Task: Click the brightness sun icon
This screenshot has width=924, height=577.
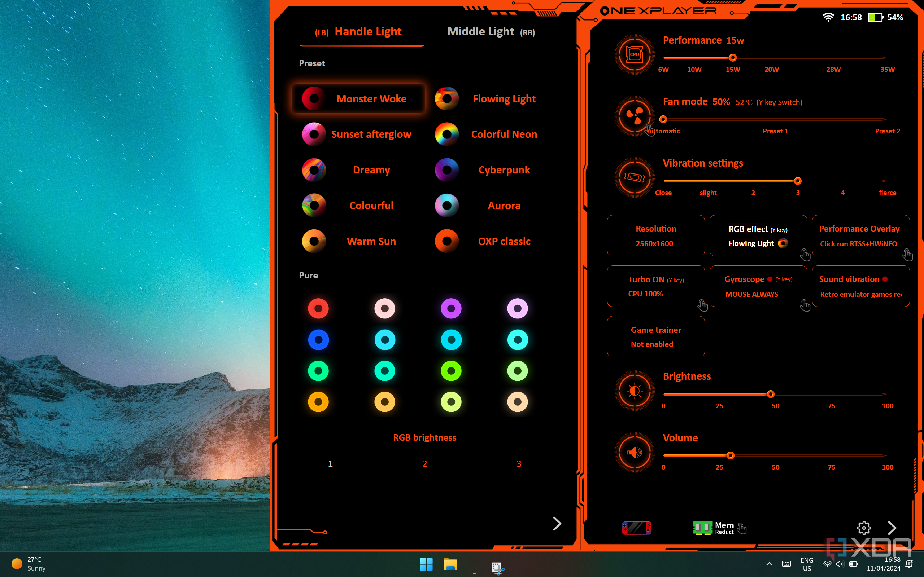Action: (634, 391)
